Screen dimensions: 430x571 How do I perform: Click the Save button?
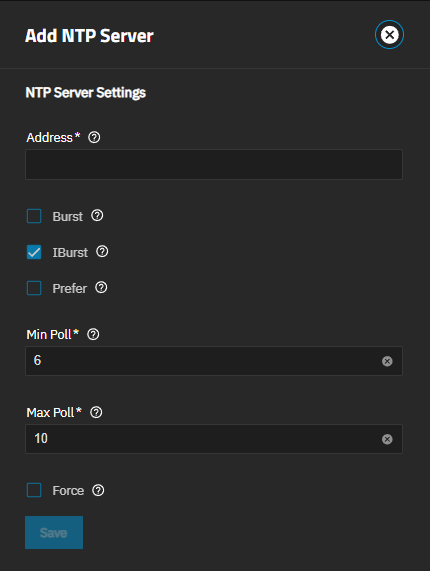point(54,532)
